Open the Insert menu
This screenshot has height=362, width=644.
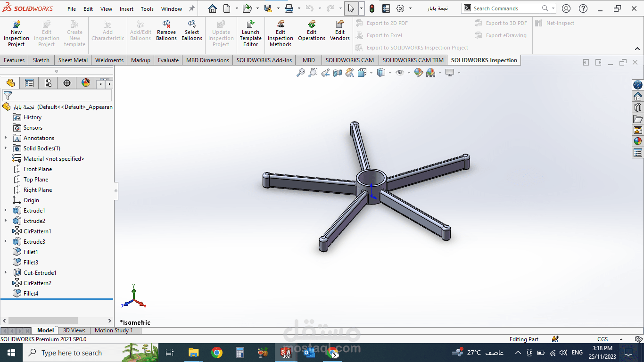126,9
